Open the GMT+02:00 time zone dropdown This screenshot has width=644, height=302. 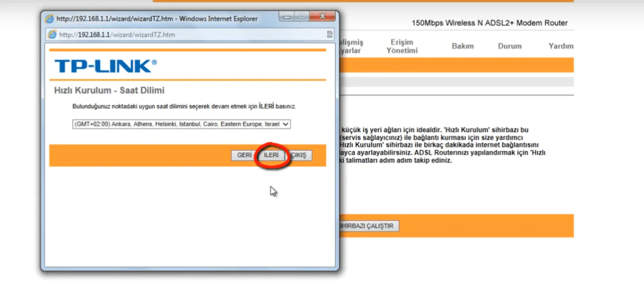[x=181, y=124]
